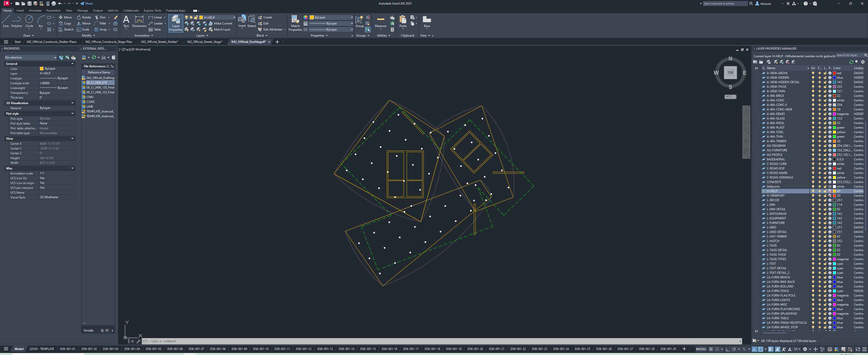Switch to the Parametric ribbon tab
Screen dimensions: 868x355
[53, 10]
